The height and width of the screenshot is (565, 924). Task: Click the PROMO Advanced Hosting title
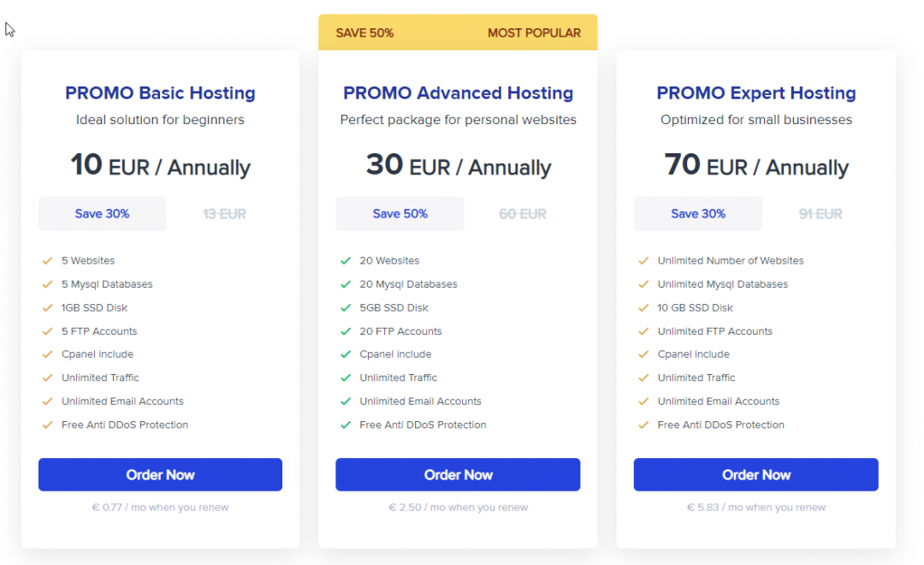coord(458,92)
